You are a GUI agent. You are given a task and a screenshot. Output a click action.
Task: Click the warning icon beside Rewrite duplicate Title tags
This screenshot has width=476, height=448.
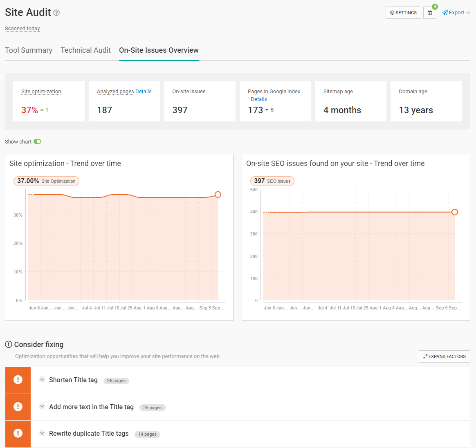click(x=18, y=433)
